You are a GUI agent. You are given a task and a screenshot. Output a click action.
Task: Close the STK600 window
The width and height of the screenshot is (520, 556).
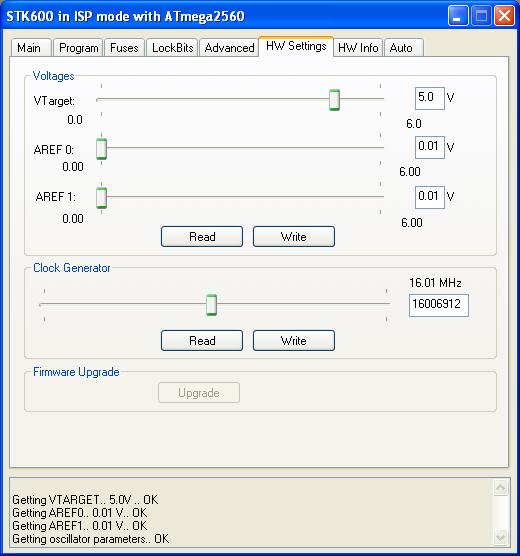coord(504,16)
